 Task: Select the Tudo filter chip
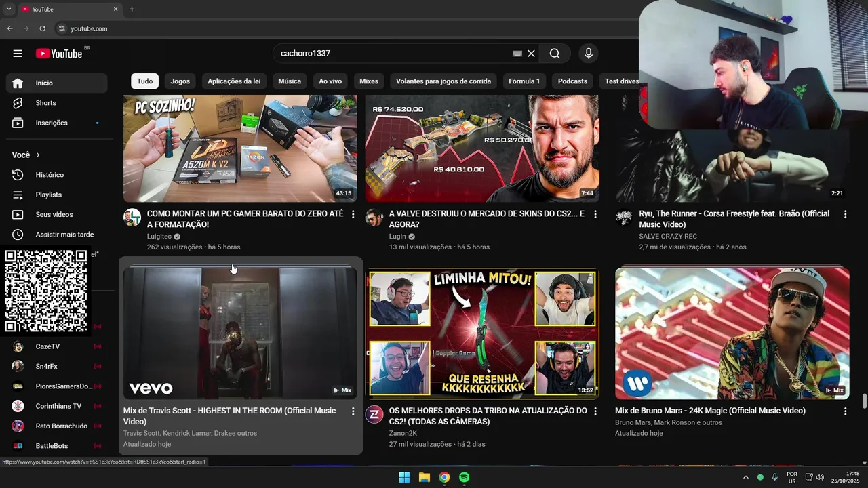pyautogui.click(x=145, y=81)
